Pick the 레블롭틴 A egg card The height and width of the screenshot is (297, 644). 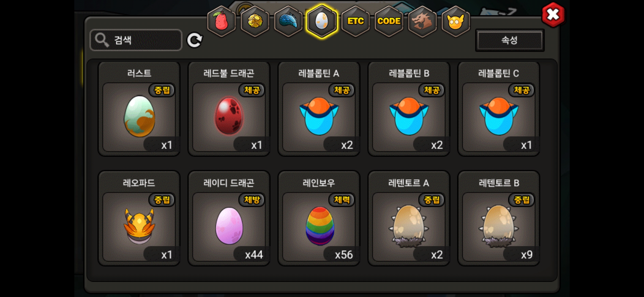coord(319,109)
